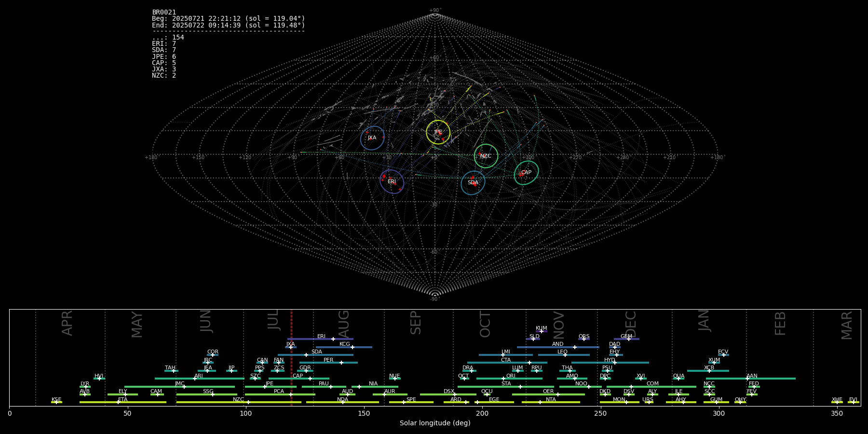Click the MON shower label in the timeline

(x=619, y=400)
